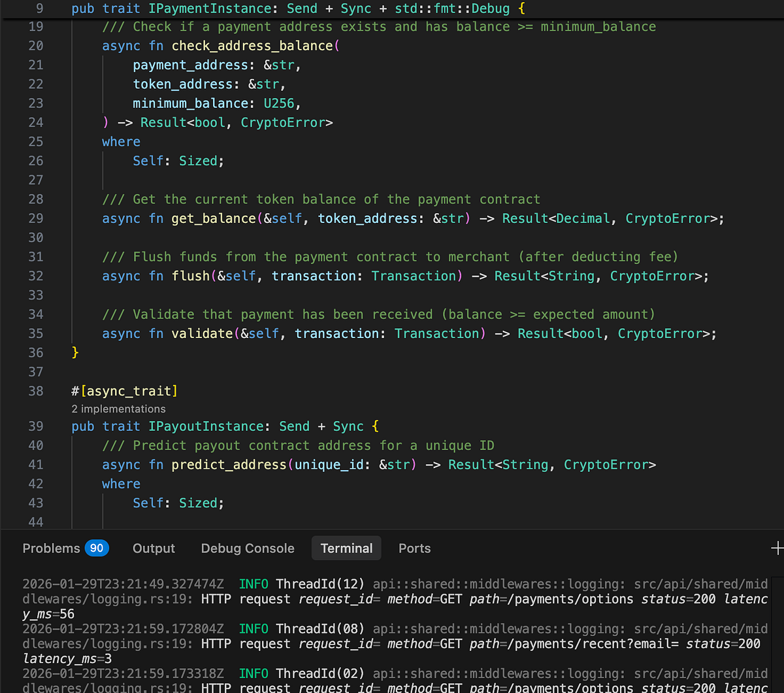Click 'Self: Sized;' on line 26
Screen dimensions: 784x693
point(178,161)
